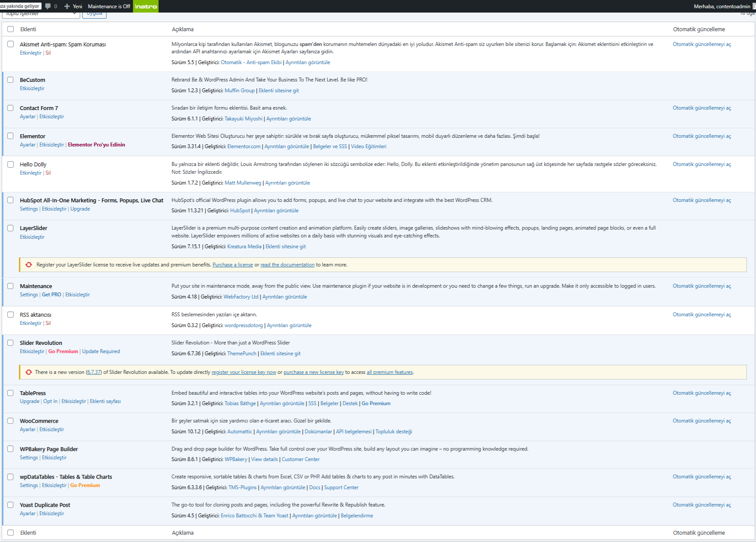Select the Elementor plugin checkbox

coord(10,136)
